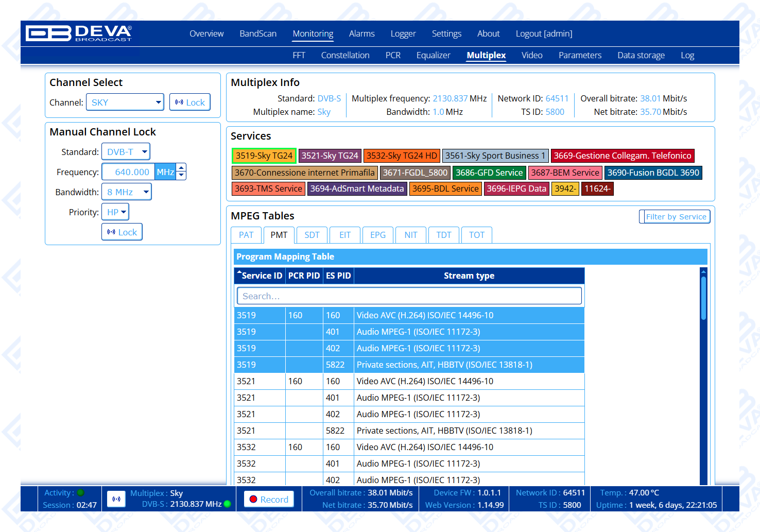The height and width of the screenshot is (532, 760).
Task: Lock the selected SKY channel
Action: click(x=190, y=102)
